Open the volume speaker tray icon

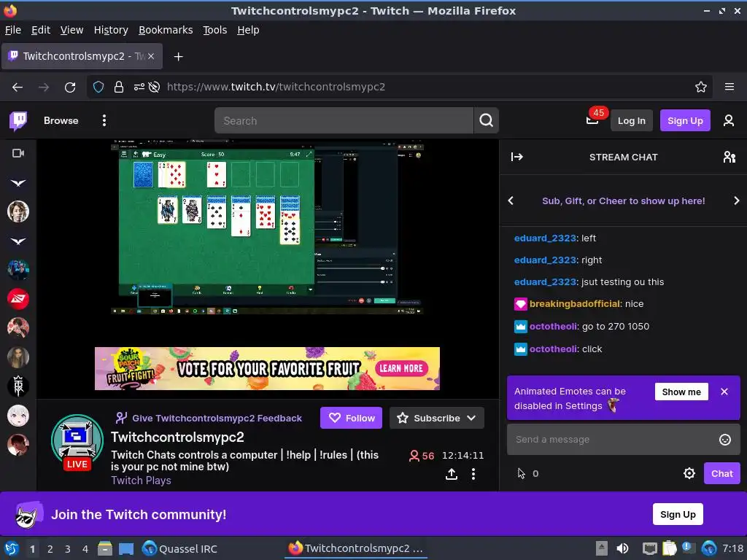pyautogui.click(x=622, y=548)
